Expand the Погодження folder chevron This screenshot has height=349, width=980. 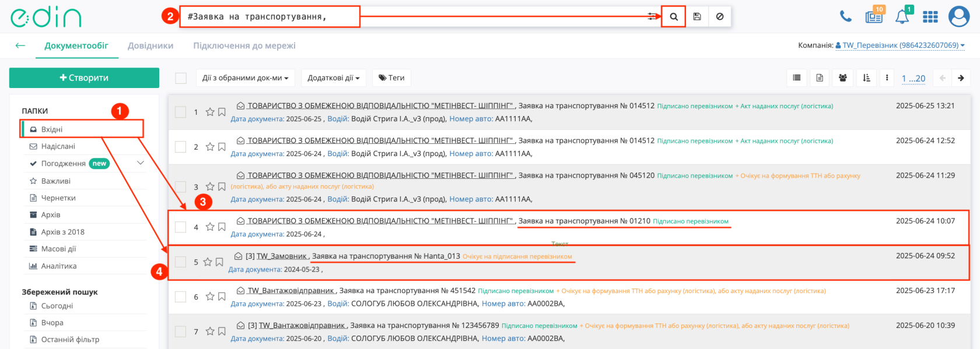(140, 163)
